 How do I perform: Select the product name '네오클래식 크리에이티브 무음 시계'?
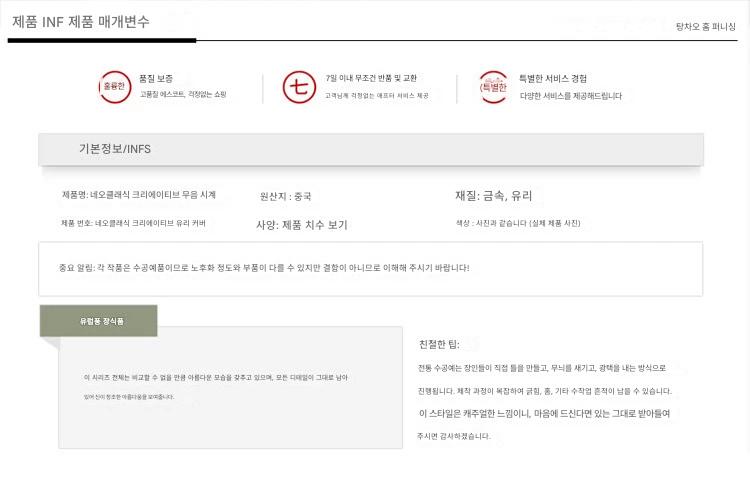click(x=138, y=195)
